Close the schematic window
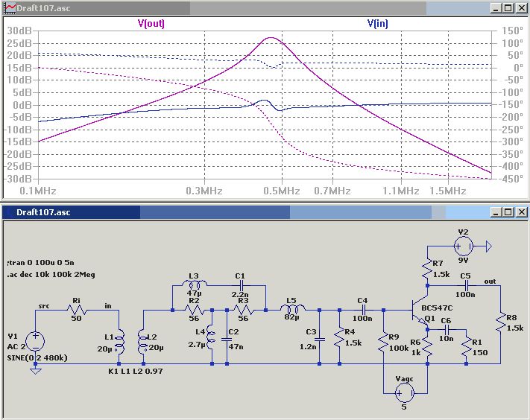This screenshot has width=530, height=420. click(x=521, y=212)
